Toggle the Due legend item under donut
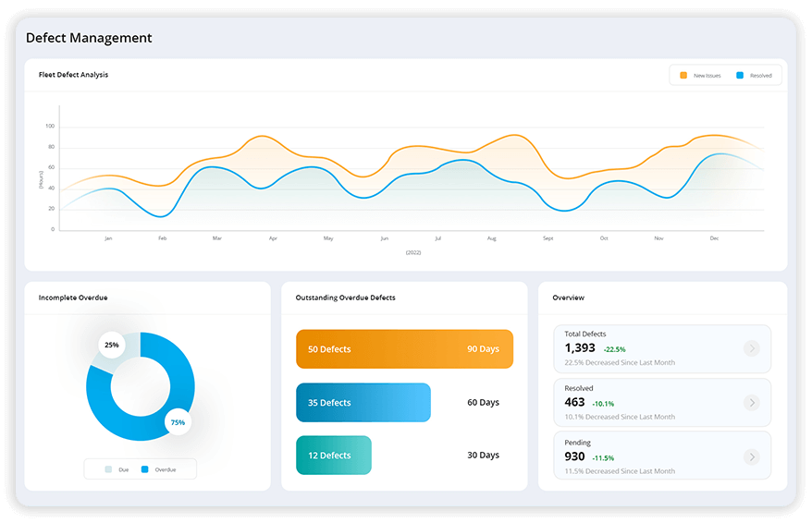Viewport: 812px width, 523px height. tap(117, 469)
